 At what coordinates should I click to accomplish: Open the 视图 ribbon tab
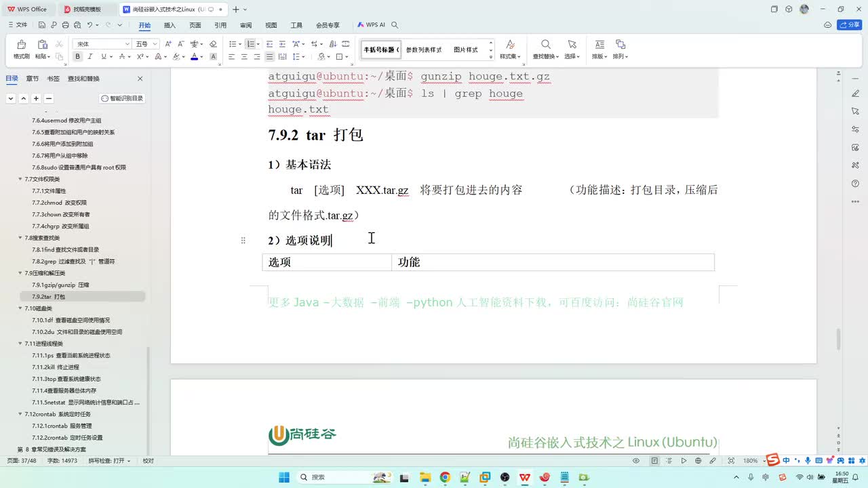coord(271,25)
